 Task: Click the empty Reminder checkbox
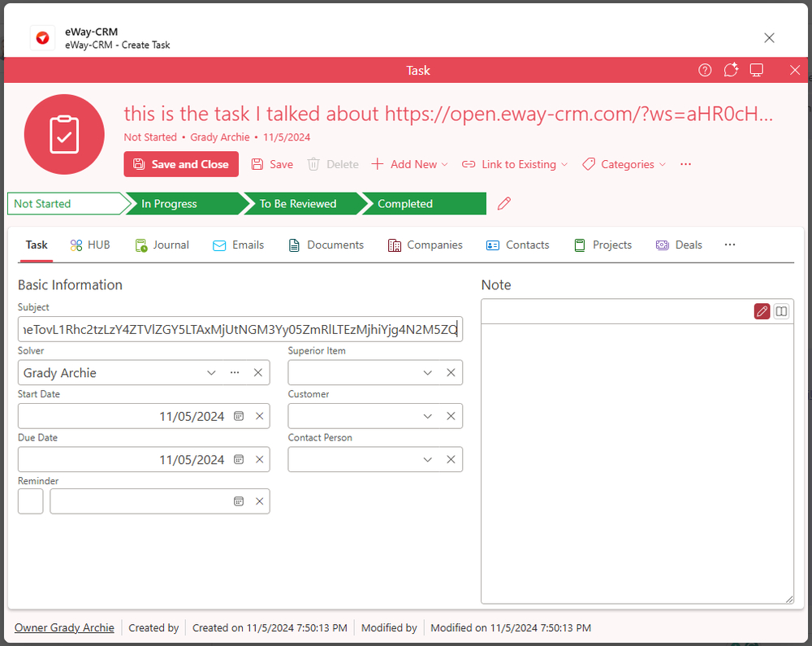click(x=30, y=501)
